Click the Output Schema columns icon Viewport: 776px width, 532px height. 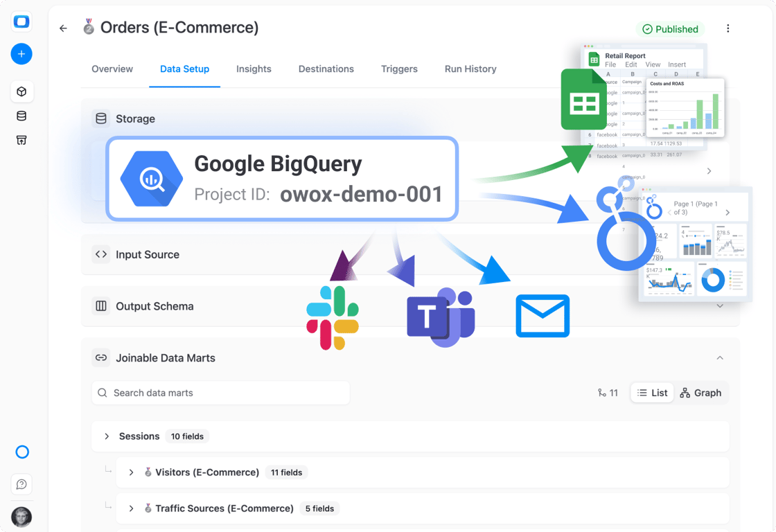101,306
